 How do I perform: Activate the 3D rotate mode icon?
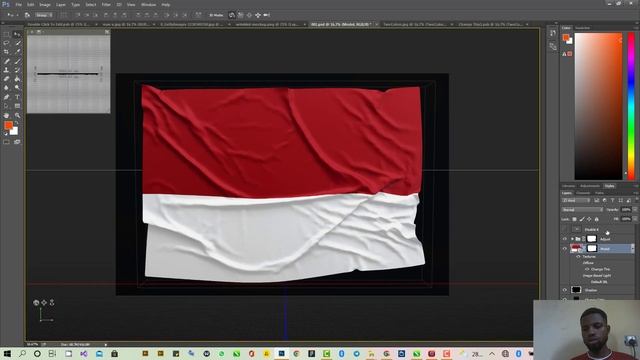232,15
